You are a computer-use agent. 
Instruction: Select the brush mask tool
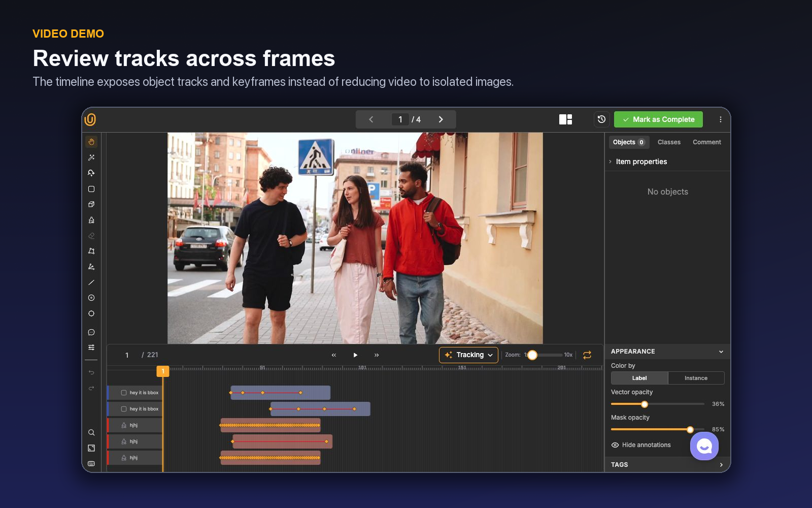coord(91,220)
